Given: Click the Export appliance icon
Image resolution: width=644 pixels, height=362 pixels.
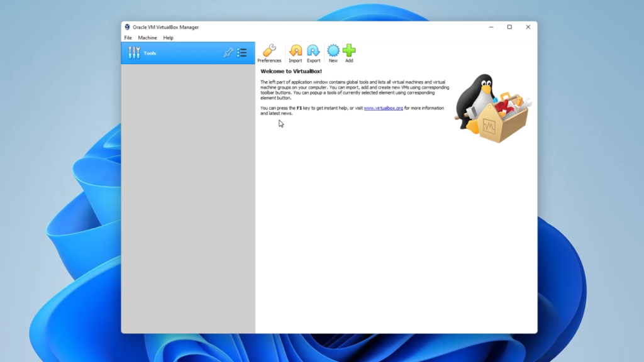Looking at the screenshot, I should 313,53.
